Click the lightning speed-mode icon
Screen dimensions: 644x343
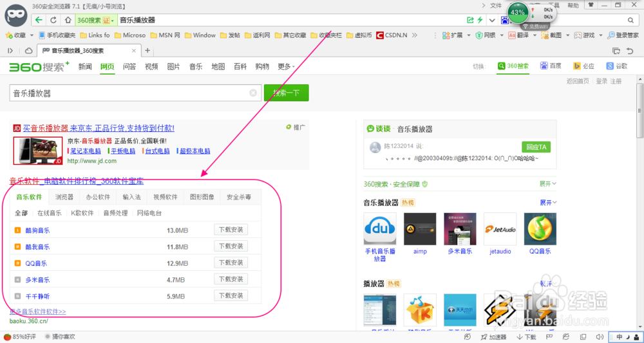480,20
